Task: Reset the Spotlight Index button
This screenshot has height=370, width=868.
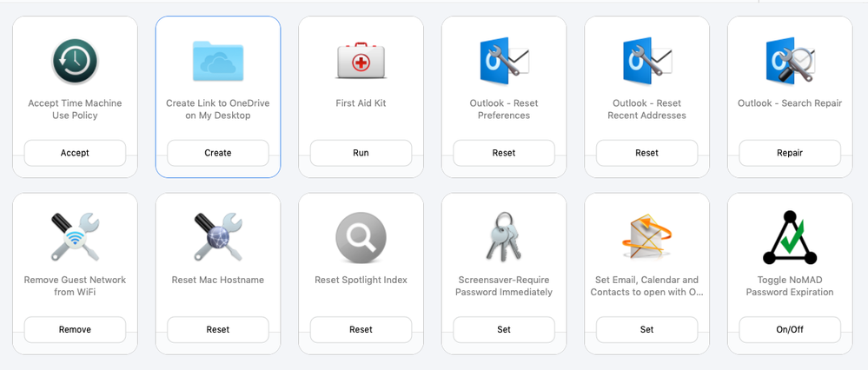Action: click(361, 330)
